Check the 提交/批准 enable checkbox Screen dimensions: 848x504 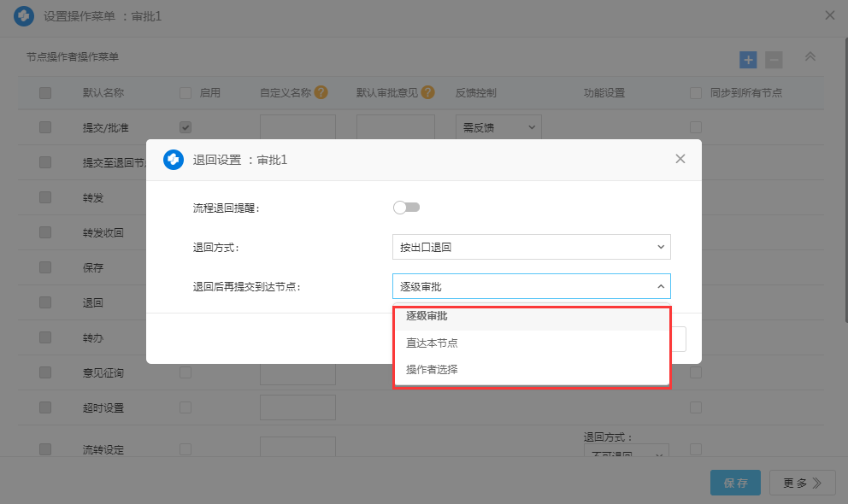pos(185,127)
